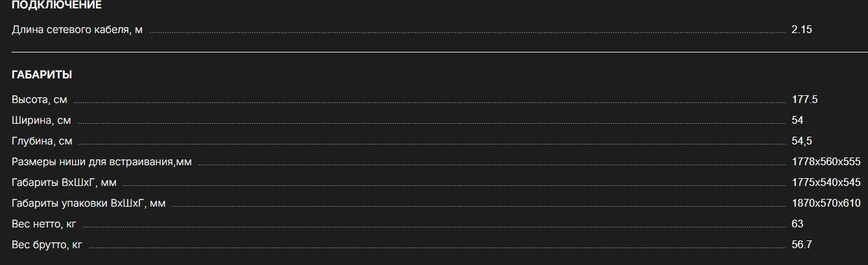
Task: Click the Размеры ниши для встраивания label
Action: coord(102,162)
